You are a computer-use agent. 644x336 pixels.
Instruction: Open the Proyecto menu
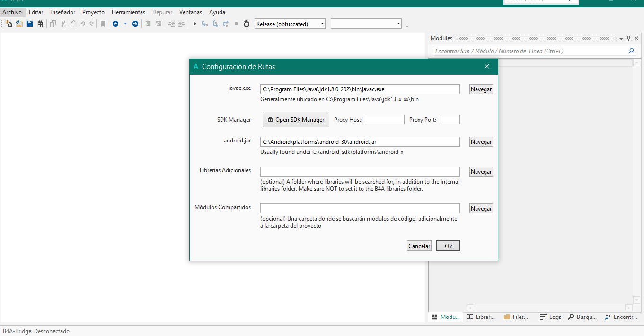(x=93, y=12)
